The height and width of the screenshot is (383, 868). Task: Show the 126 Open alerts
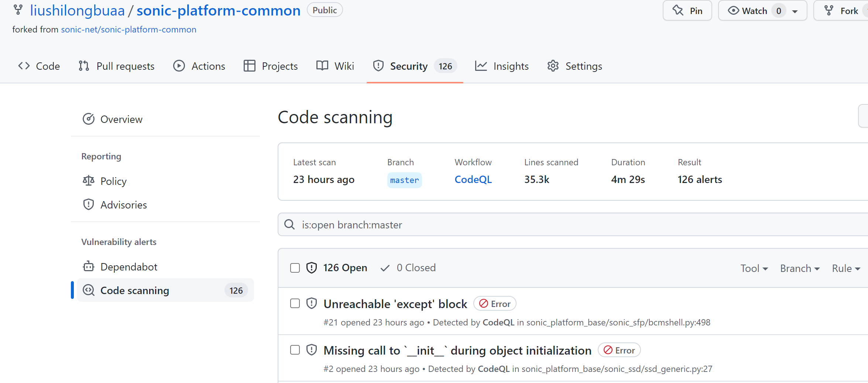point(337,268)
